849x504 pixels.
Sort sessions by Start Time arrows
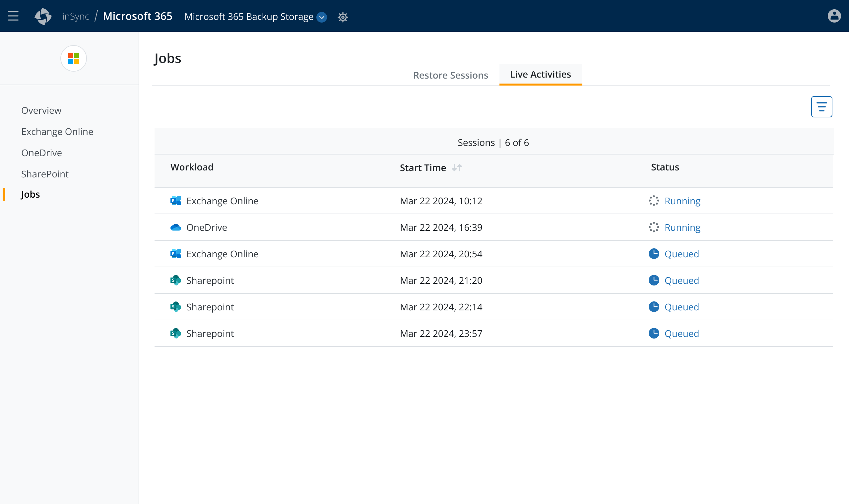coord(457,168)
